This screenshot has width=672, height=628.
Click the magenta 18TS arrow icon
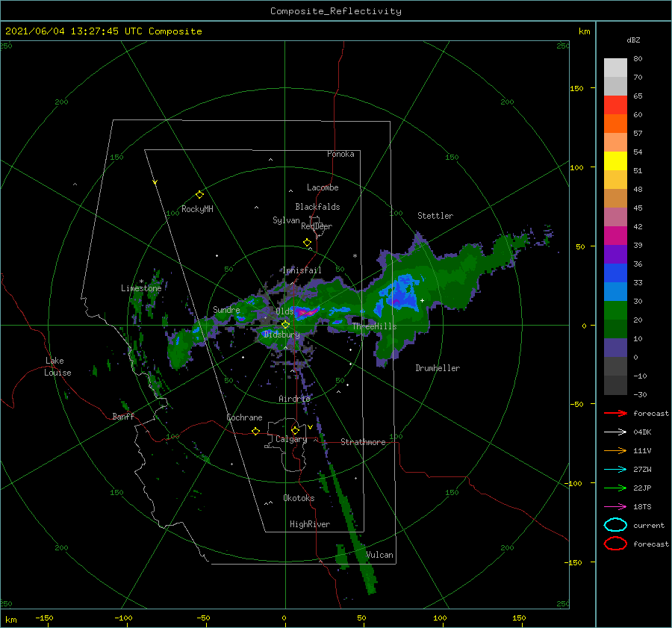click(x=615, y=506)
